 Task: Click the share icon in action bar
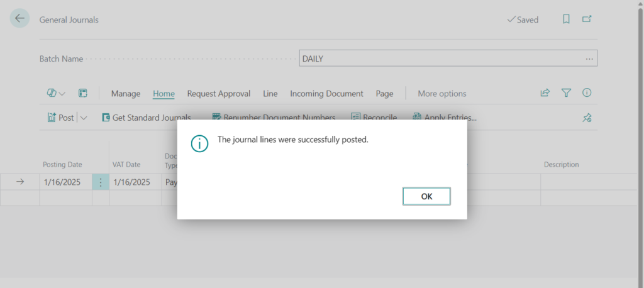pos(545,93)
